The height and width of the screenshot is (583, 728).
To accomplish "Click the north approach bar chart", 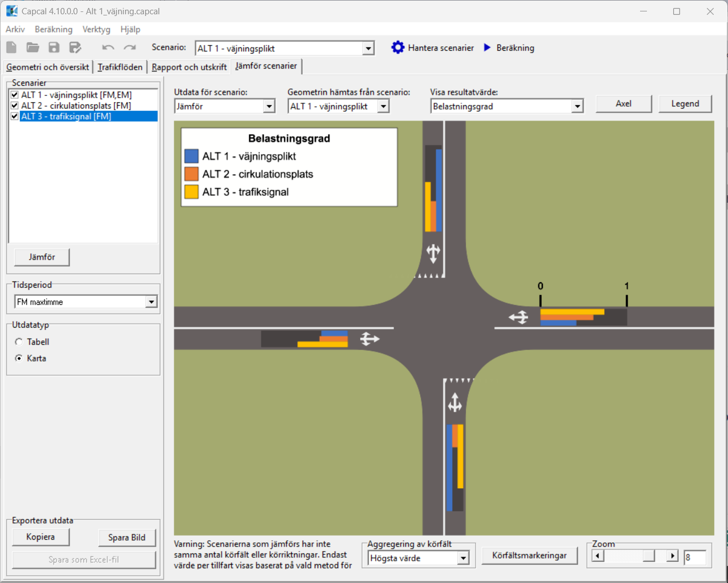I will pos(433,188).
